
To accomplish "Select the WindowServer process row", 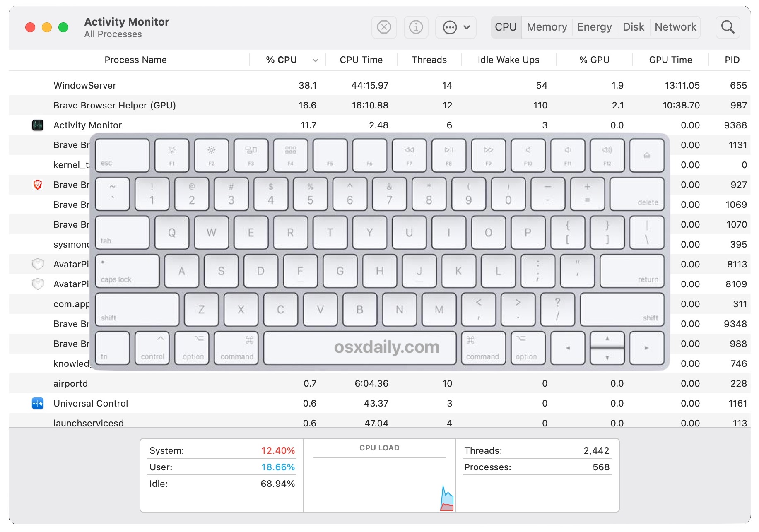I will tap(379, 85).
